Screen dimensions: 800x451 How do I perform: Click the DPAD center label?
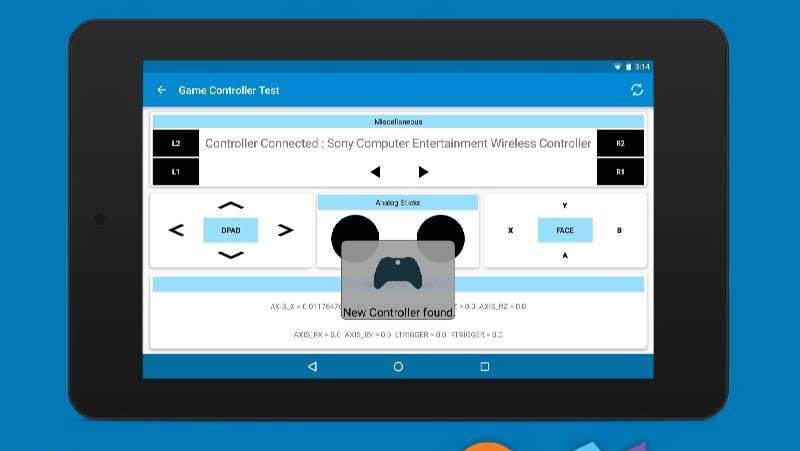point(231,230)
